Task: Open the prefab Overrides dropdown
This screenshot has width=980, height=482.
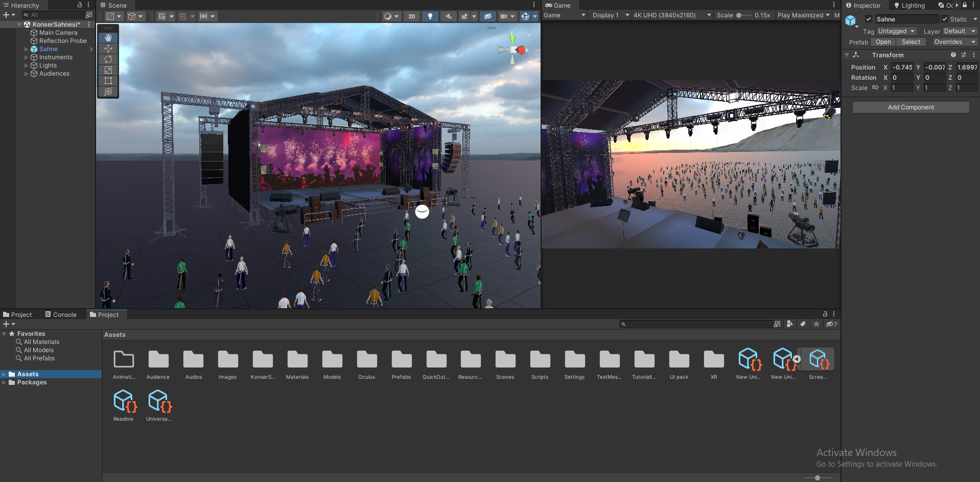Action: pos(954,42)
